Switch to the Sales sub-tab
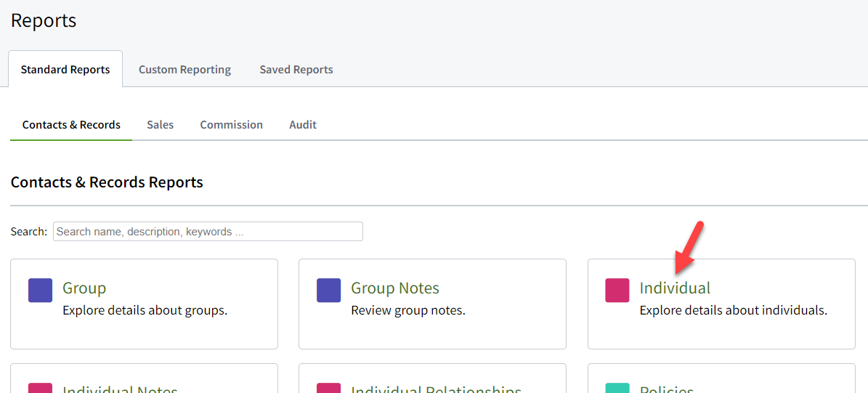The image size is (868, 393). (x=160, y=124)
